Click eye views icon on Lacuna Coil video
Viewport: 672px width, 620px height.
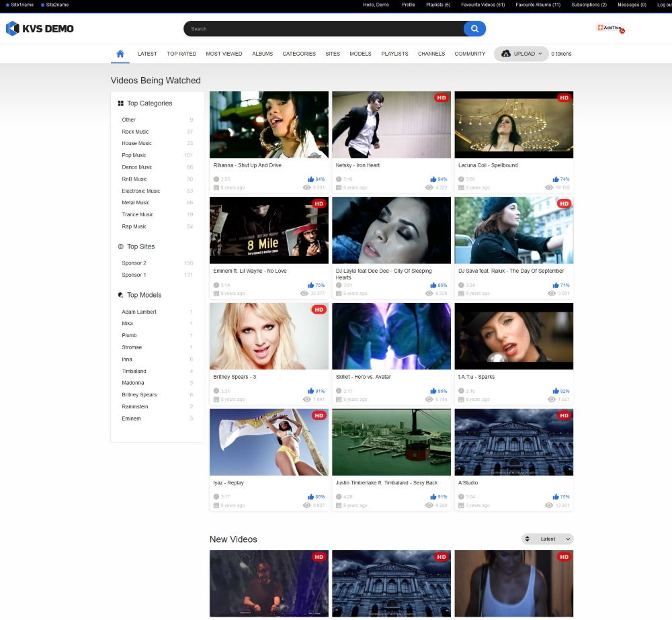[x=549, y=187]
